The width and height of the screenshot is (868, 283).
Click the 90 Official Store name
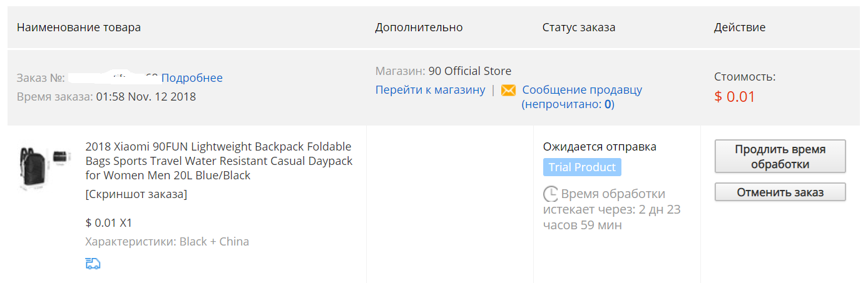pos(470,71)
